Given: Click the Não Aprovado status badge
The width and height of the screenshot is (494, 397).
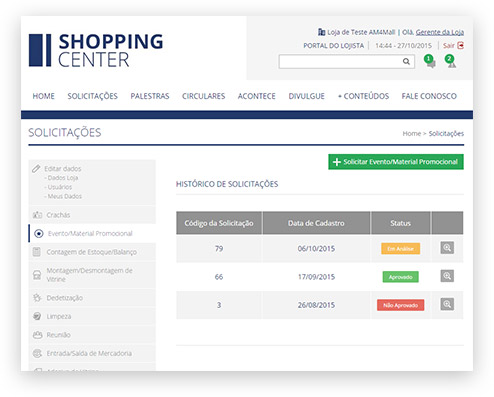Looking at the screenshot, I should [400, 305].
